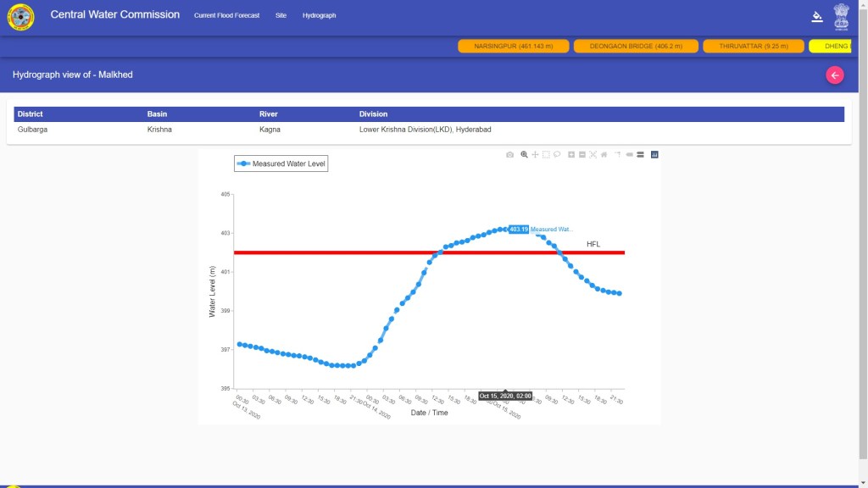Open the Hydrograph menu

[x=319, y=15]
